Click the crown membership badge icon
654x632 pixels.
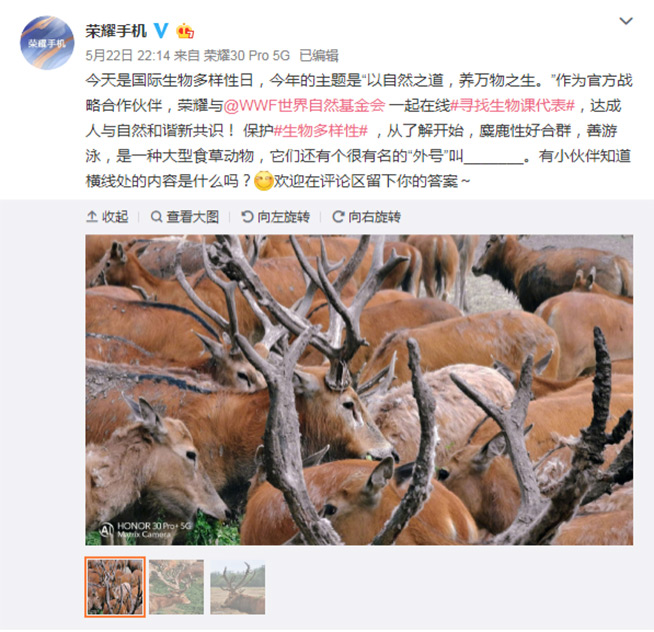point(185,31)
